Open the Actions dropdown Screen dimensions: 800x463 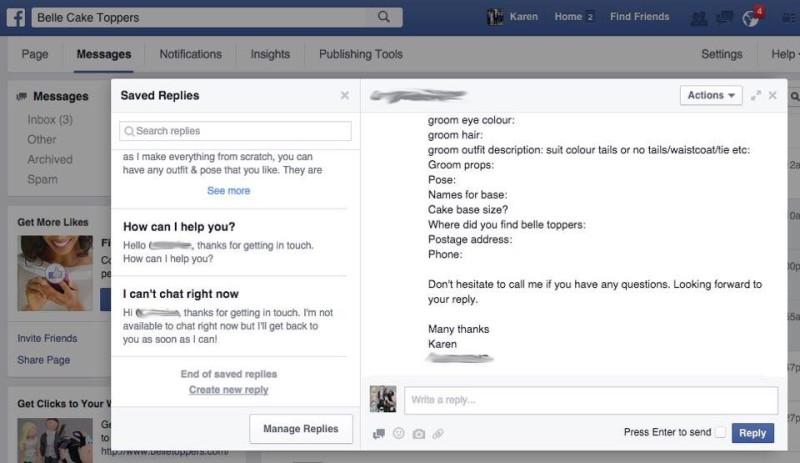(711, 95)
